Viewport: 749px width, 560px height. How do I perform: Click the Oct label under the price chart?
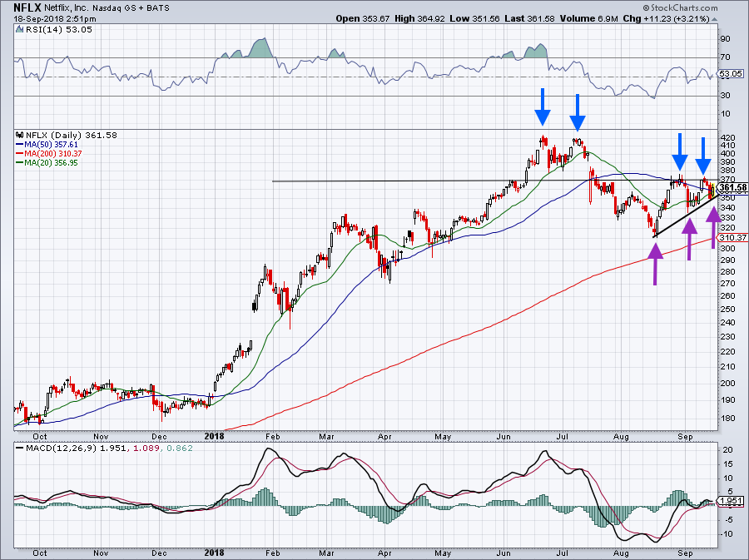40,436
